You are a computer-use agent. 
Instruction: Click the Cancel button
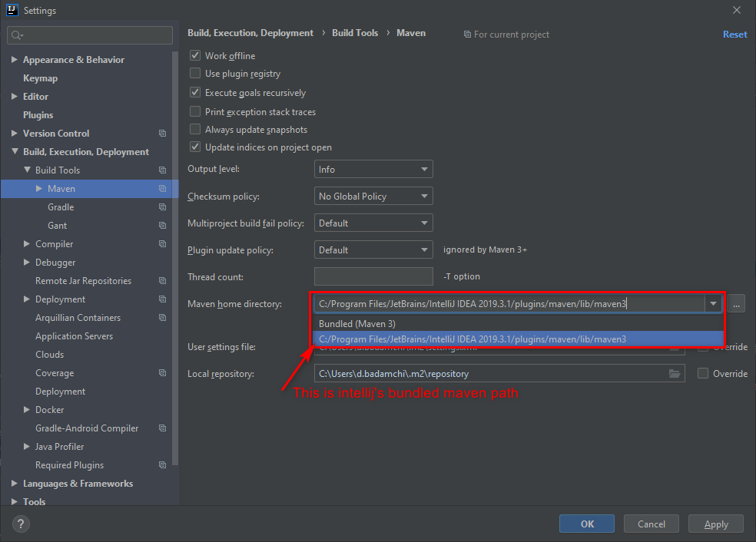tap(652, 524)
